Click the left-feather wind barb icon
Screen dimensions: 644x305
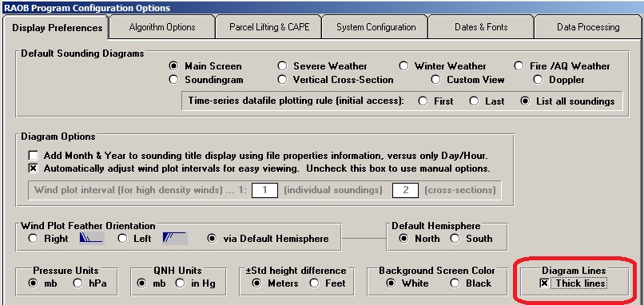point(175,238)
